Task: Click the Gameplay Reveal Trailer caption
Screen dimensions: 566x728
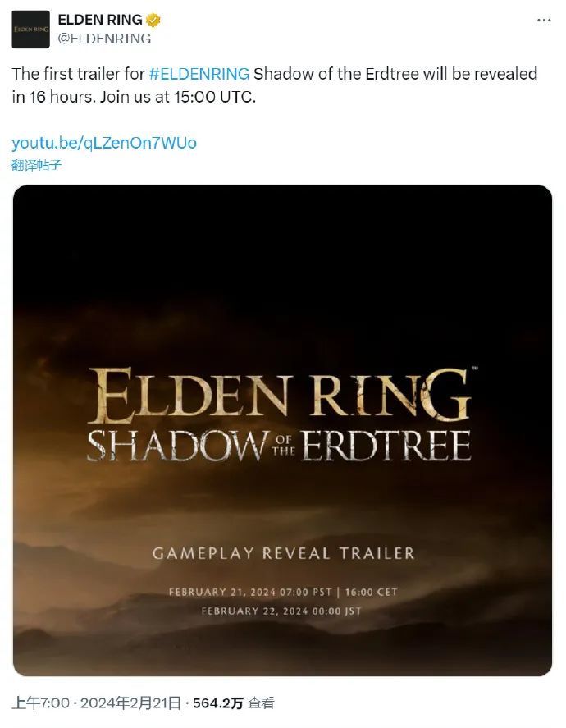Action: (x=283, y=553)
